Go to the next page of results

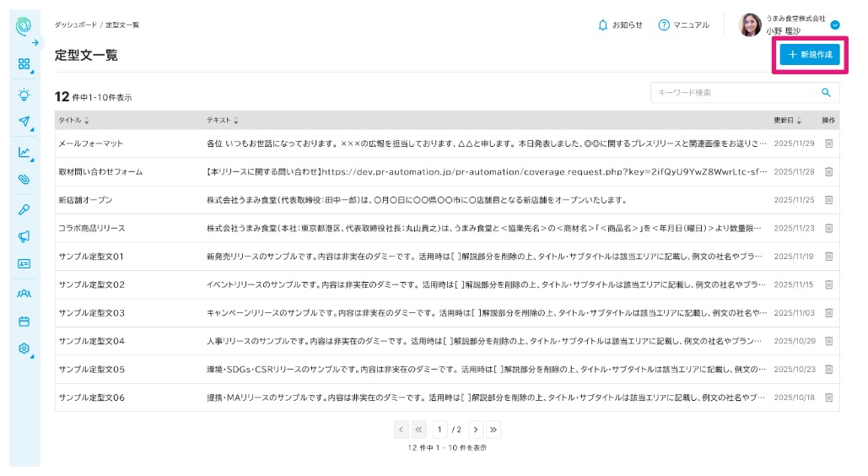476,430
